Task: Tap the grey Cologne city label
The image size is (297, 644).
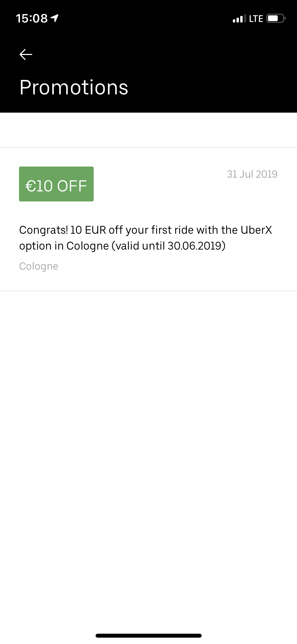Action: [39, 266]
